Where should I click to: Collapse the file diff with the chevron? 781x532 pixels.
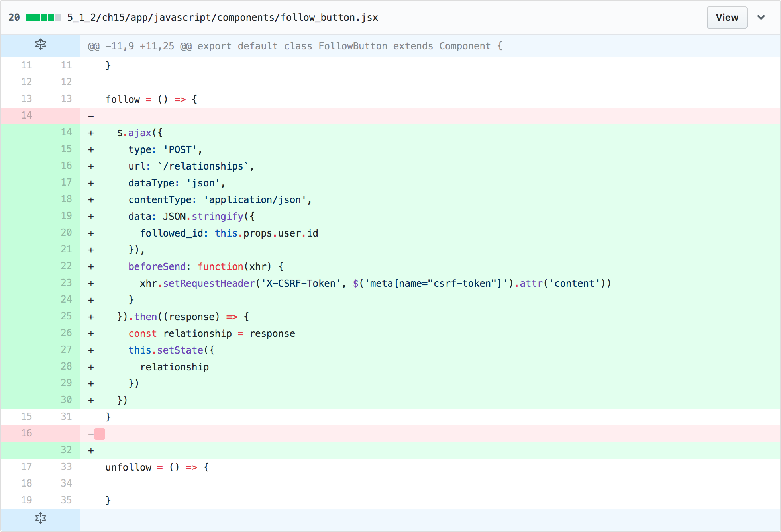[x=761, y=18]
